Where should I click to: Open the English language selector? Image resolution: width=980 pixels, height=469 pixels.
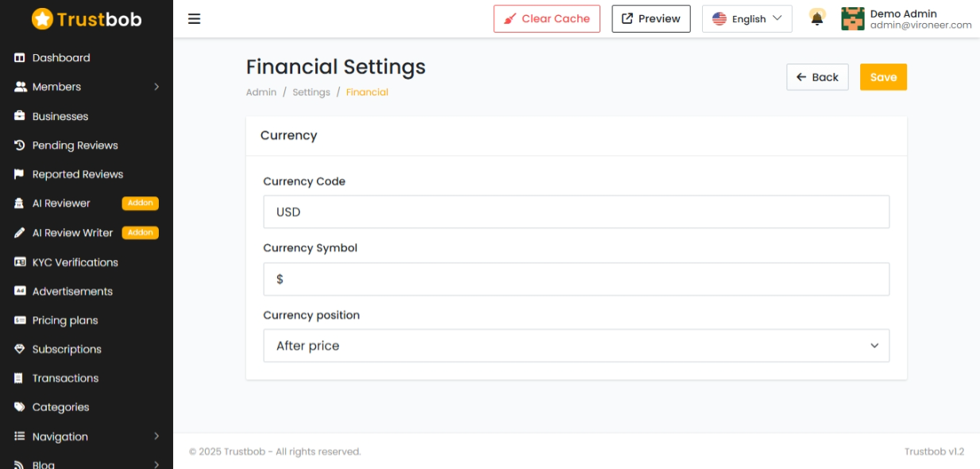(x=747, y=19)
